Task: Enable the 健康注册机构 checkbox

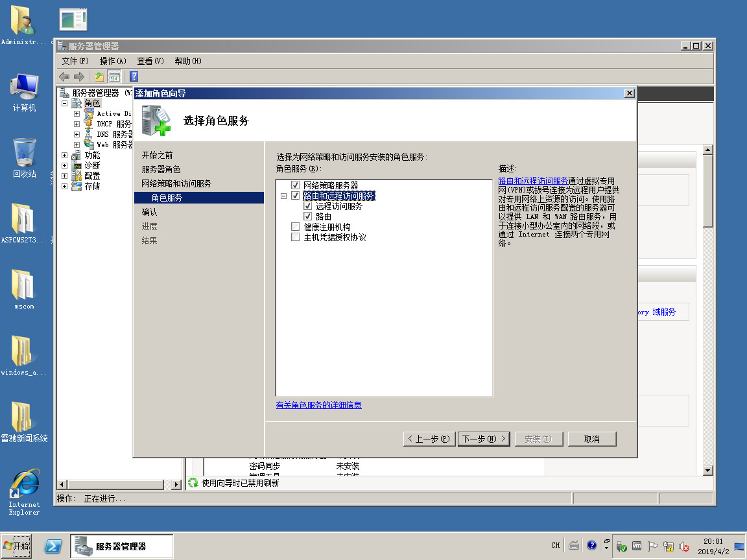Action: click(296, 227)
